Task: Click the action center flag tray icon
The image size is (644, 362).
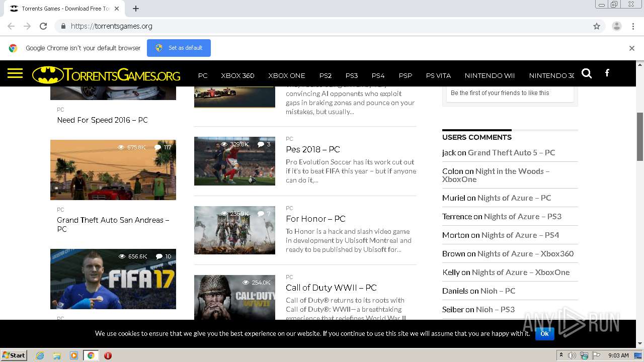Action: 596,355
